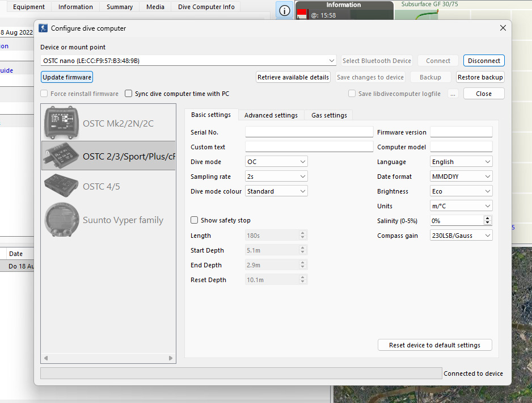The height and width of the screenshot is (403, 532).
Task: Click the Custom text input field
Action: pos(309,146)
